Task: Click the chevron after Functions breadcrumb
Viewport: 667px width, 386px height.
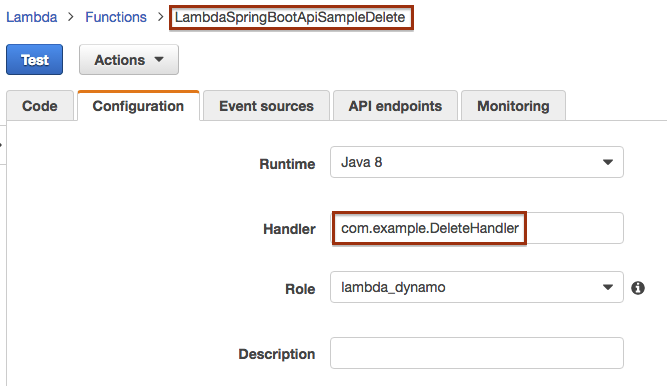Action: [x=160, y=17]
